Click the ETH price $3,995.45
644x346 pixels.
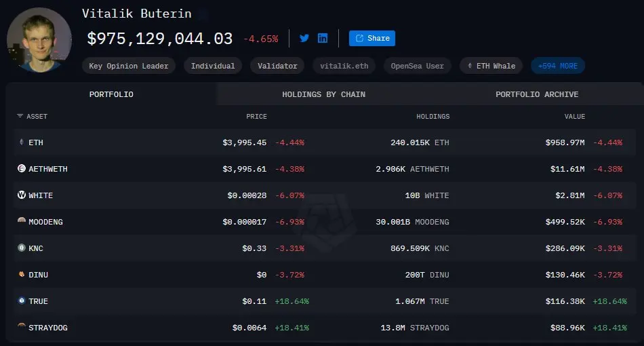(244, 142)
